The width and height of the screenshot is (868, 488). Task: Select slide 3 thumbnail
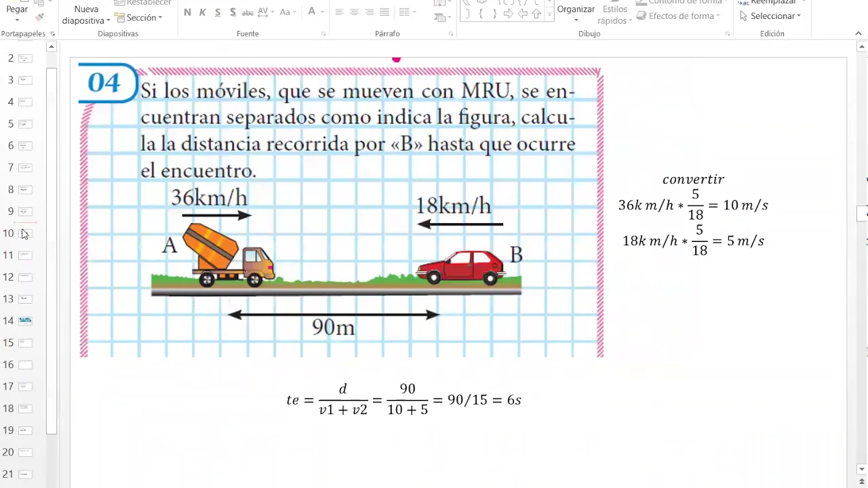[26, 80]
